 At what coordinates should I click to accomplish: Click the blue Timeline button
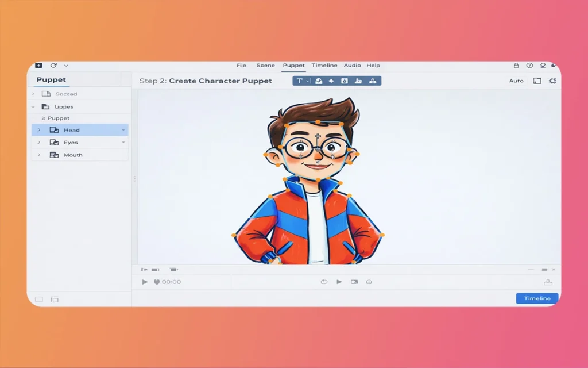click(x=537, y=298)
